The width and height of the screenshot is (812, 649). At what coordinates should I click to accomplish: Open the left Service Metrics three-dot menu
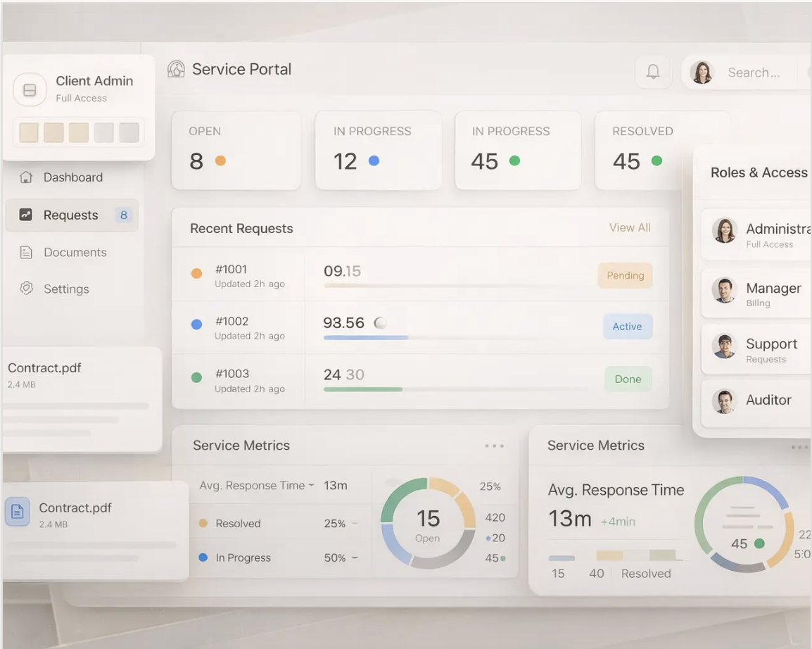tap(494, 446)
